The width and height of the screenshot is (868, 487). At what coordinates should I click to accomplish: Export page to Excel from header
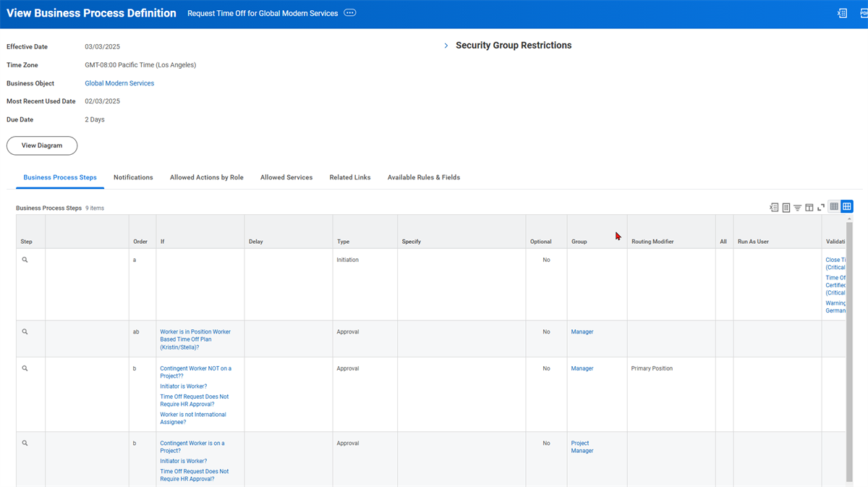[842, 13]
